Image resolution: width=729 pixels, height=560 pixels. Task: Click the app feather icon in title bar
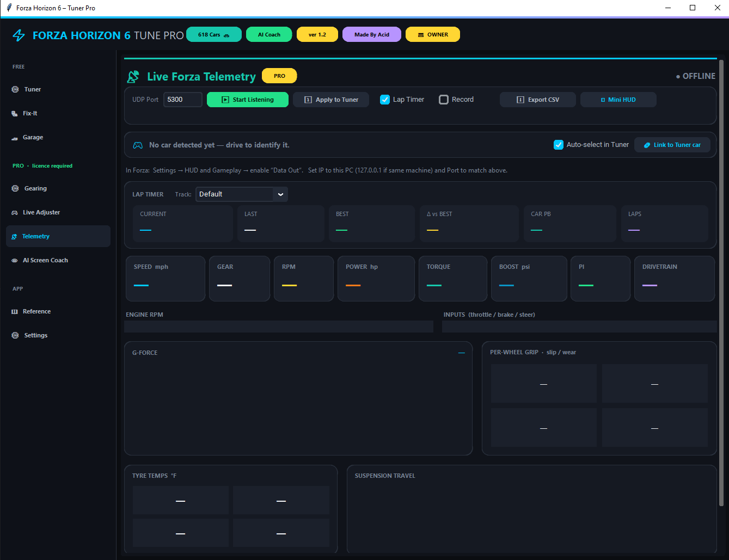(9, 8)
